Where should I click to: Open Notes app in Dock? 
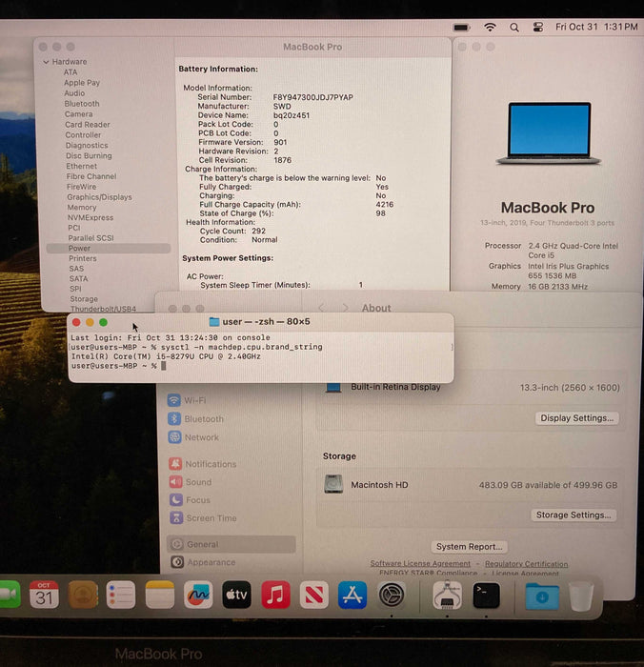tap(159, 595)
